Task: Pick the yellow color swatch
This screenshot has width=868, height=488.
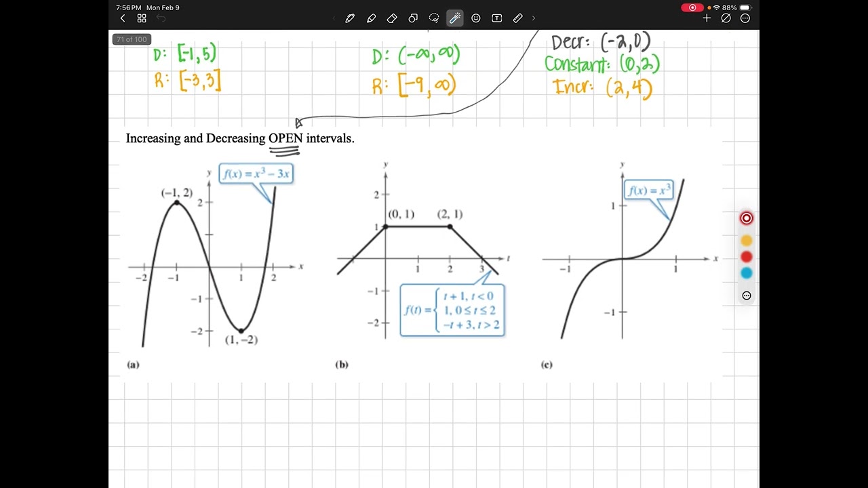Action: pos(747,241)
